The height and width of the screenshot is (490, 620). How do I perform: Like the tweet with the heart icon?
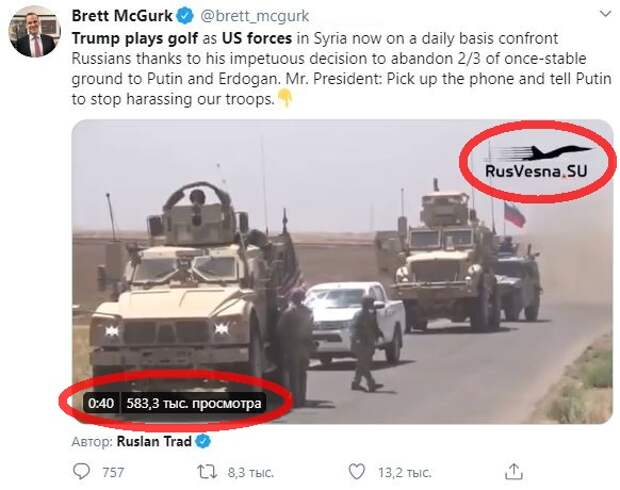(x=357, y=471)
